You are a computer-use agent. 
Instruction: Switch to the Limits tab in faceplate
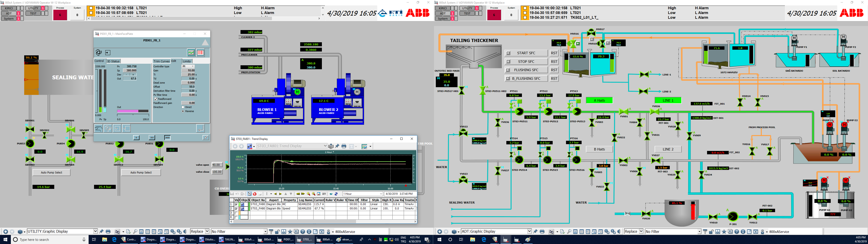pyautogui.click(x=187, y=61)
